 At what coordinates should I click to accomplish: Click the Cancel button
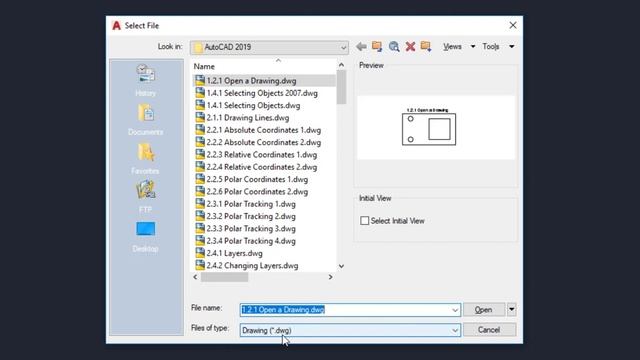pos(489,330)
